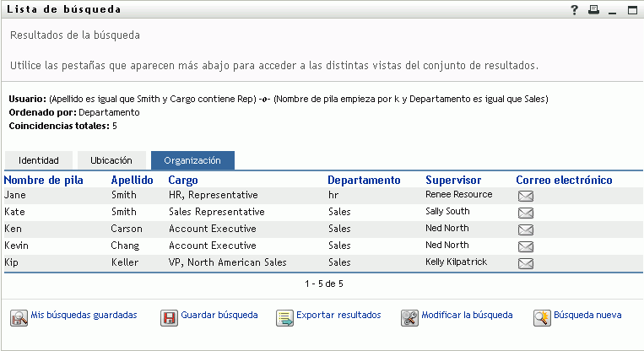Open Mis búsquedas guardadas link

[x=84, y=316]
